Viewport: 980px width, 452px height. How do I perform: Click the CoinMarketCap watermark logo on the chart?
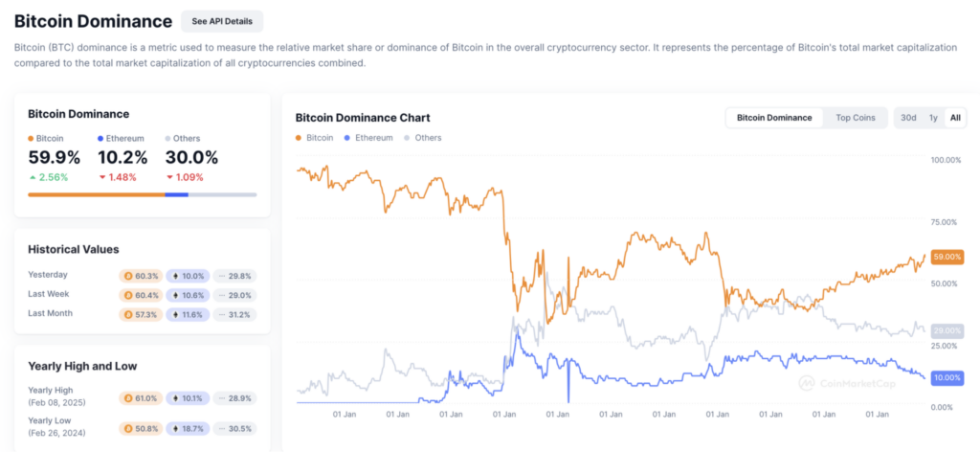pos(806,382)
